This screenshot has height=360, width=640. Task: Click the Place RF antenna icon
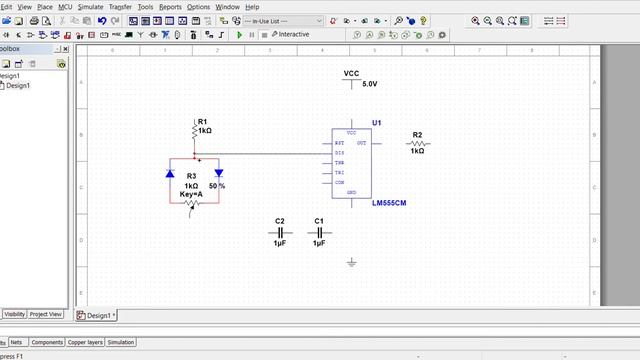(x=140, y=35)
